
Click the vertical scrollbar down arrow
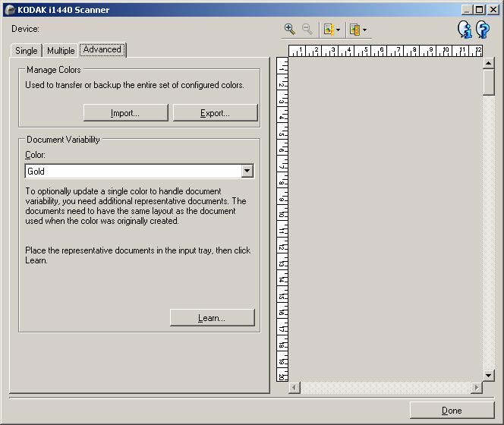click(488, 375)
